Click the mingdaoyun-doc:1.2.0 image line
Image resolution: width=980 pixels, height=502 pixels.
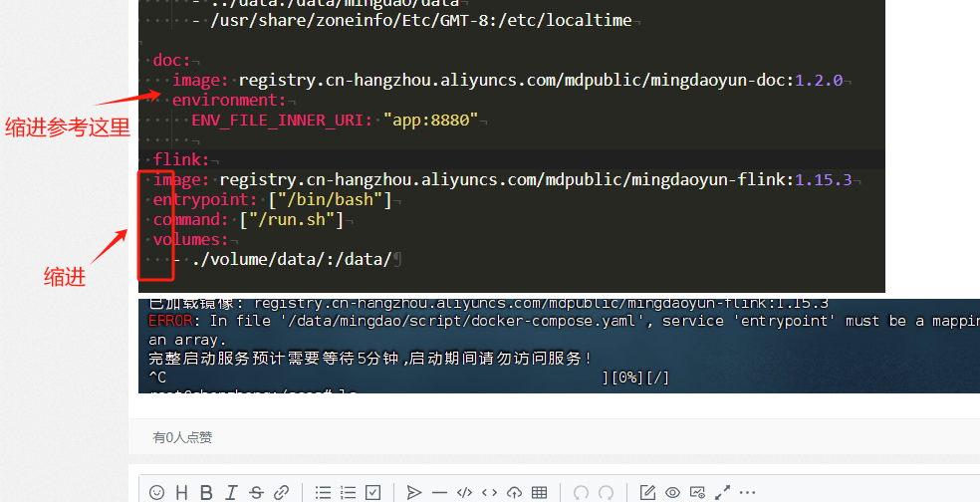pos(508,80)
